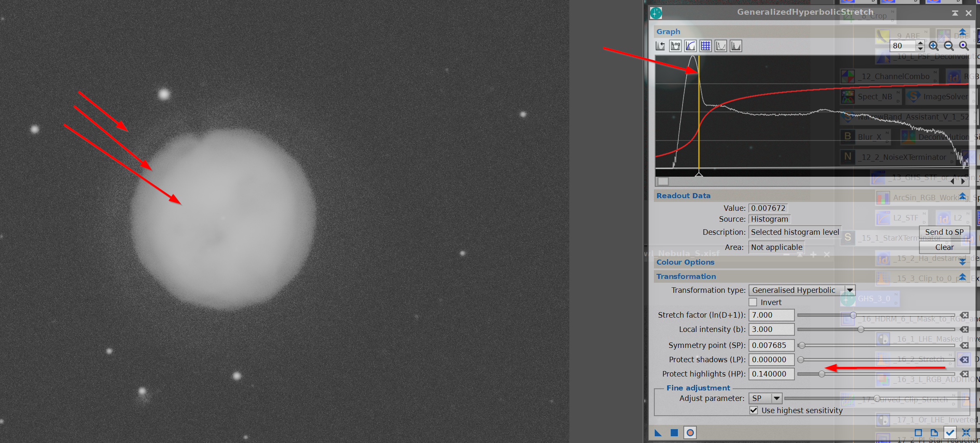Toggle the Real-Time Preview circle icon
This screenshot has height=443, width=980.
pos(690,433)
